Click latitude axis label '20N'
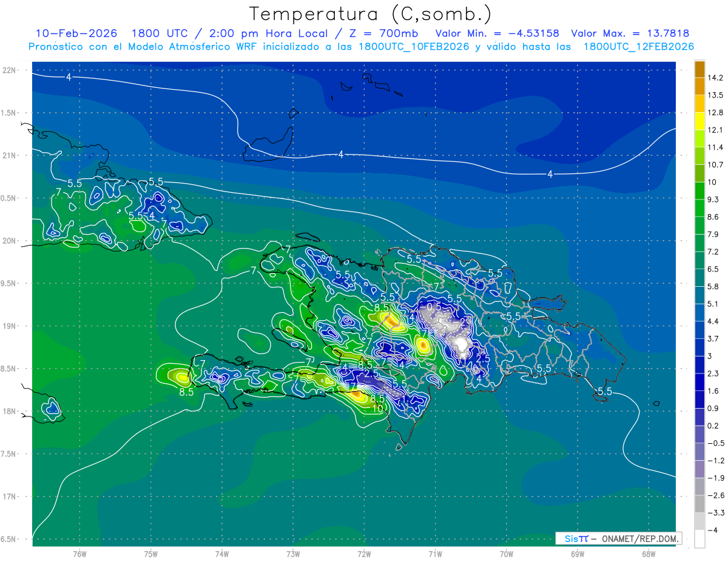 (x=10, y=241)
